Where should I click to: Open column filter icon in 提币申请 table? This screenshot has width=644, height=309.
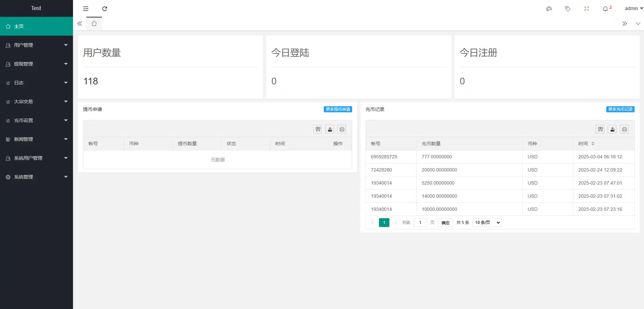point(318,129)
